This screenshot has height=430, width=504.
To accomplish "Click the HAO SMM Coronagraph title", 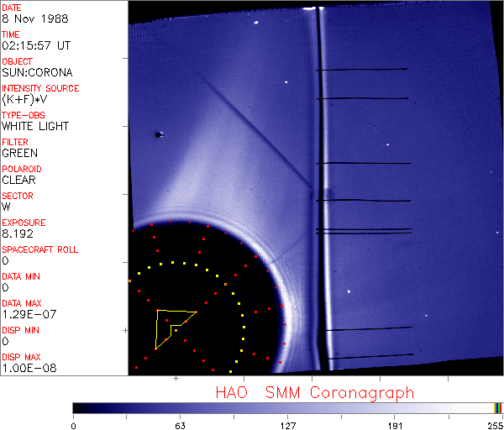I will [x=315, y=393].
